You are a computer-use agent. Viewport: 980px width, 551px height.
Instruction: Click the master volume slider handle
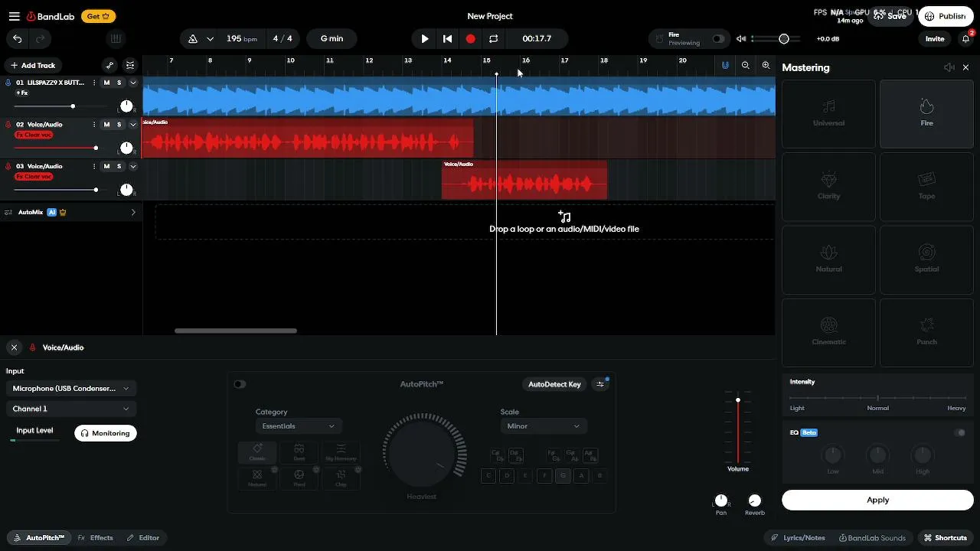[x=783, y=39]
